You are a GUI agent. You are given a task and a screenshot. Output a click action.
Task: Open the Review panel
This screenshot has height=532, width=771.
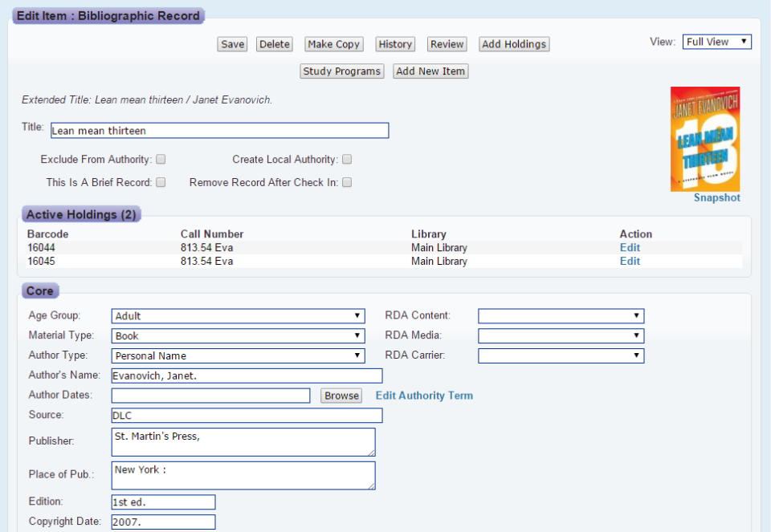(447, 44)
